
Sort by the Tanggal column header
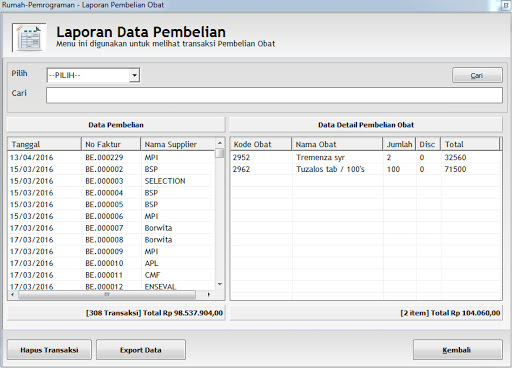pyautogui.click(x=44, y=144)
